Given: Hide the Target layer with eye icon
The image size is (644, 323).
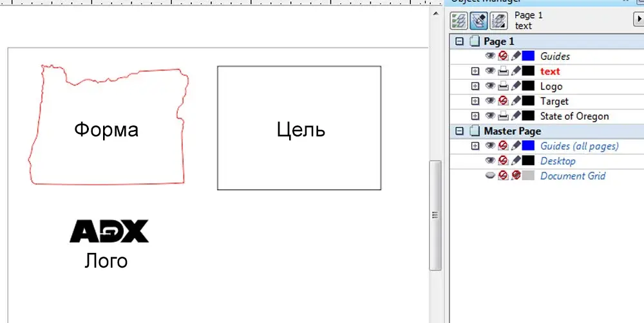Looking at the screenshot, I should pyautogui.click(x=490, y=101).
